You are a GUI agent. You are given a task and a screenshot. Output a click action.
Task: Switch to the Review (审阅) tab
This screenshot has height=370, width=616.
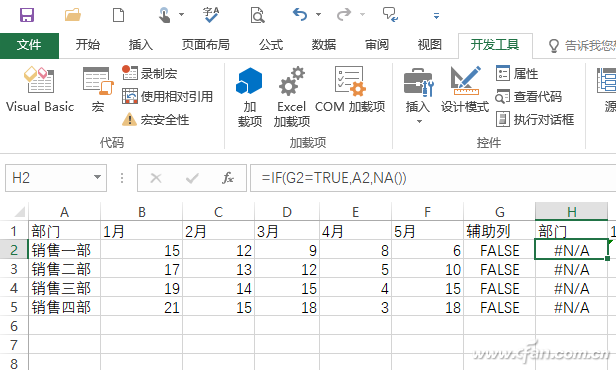[377, 45]
